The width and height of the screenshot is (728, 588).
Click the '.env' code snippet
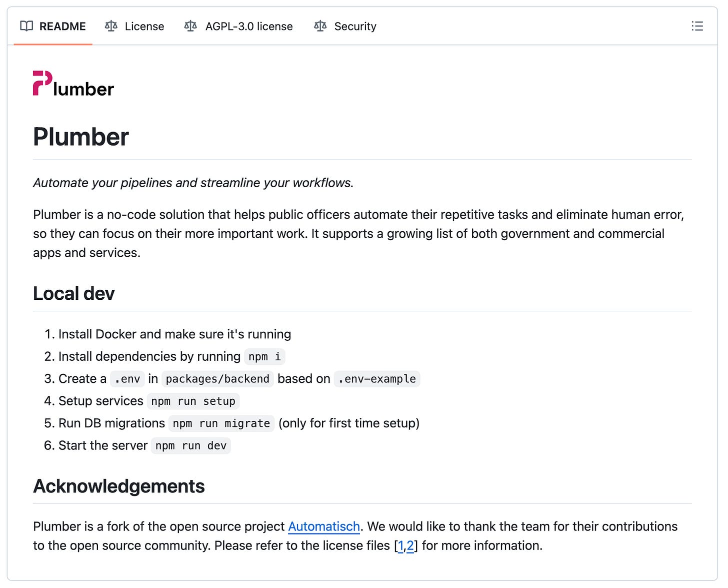point(127,379)
